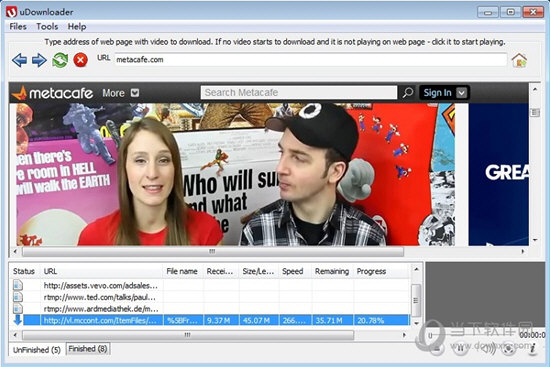Screen dimensions: 550x367
Task: Click browser pane scroll-right arrow
Action: point(523,251)
